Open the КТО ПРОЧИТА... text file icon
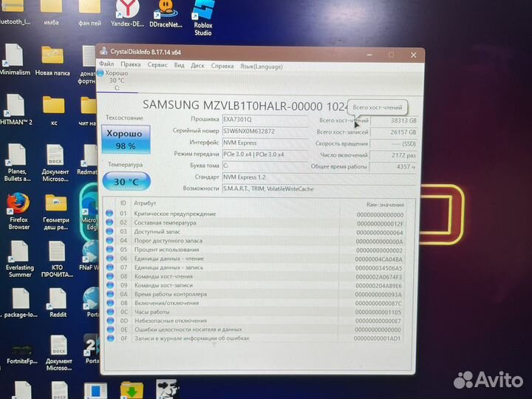This screenshot has width=532, height=399. [x=57, y=259]
